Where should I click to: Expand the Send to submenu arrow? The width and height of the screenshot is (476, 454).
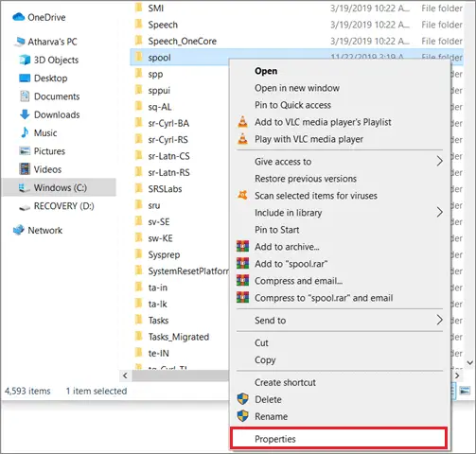[x=439, y=320]
